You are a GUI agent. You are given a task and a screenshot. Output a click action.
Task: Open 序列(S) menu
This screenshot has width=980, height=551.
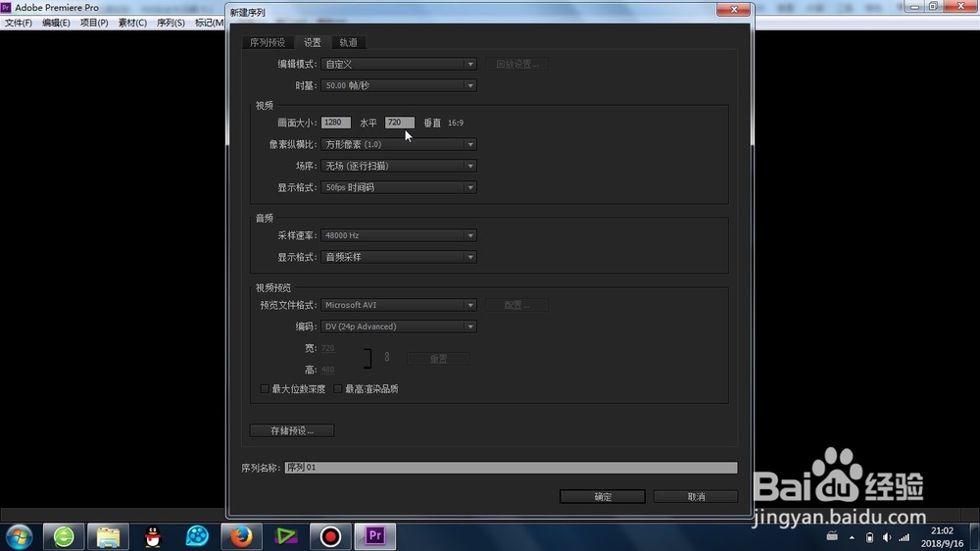click(170, 23)
